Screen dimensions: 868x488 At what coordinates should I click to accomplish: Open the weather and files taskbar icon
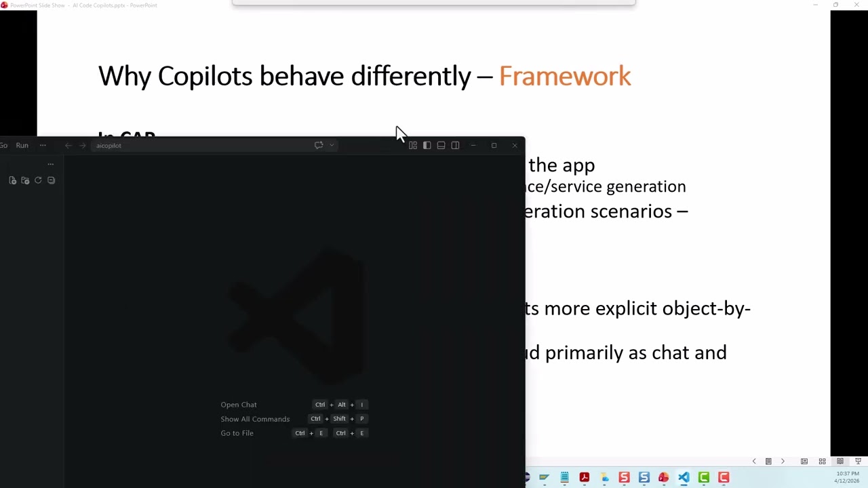tap(604, 478)
